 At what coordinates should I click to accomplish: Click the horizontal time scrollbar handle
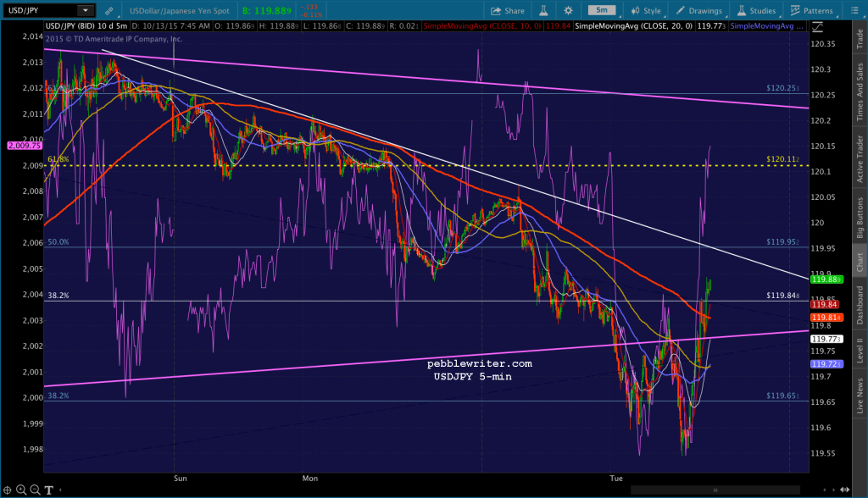pyautogui.click(x=715, y=490)
